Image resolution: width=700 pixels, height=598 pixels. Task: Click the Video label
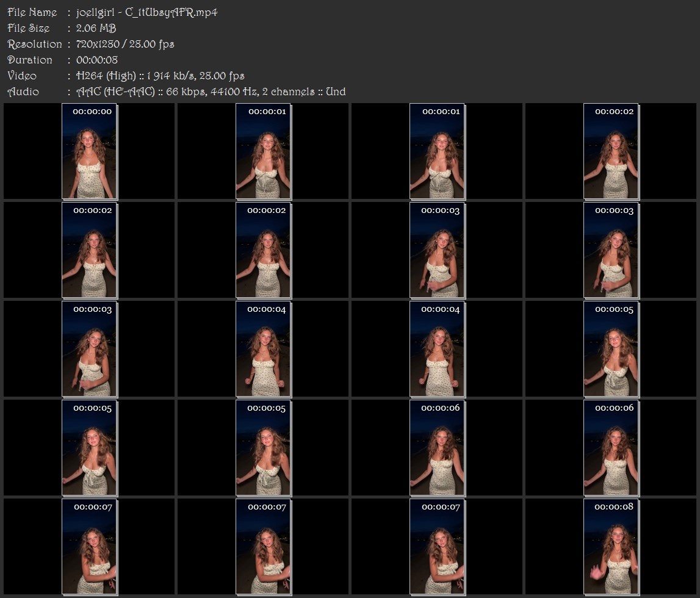pyautogui.click(x=22, y=76)
